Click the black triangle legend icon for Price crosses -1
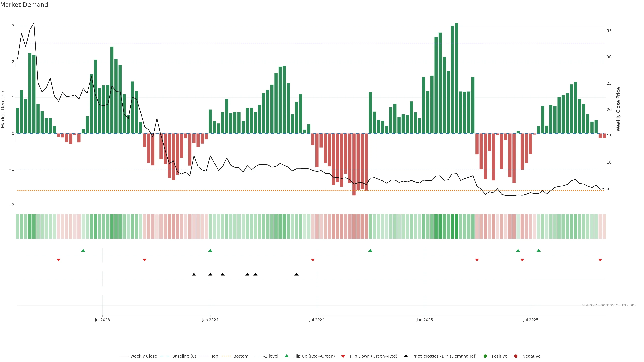Image resolution: width=644 pixels, height=362 pixels. point(406,356)
